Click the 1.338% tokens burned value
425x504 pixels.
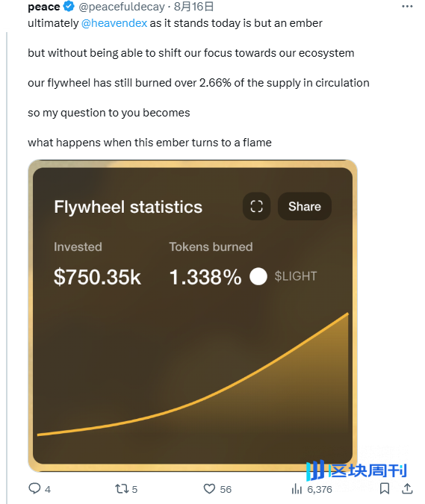(x=205, y=277)
